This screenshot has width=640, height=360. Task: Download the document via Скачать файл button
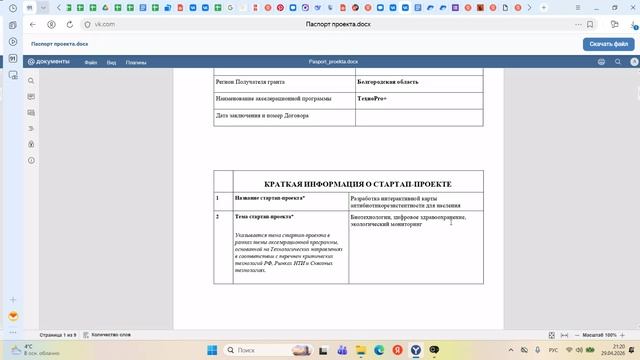coord(608,44)
